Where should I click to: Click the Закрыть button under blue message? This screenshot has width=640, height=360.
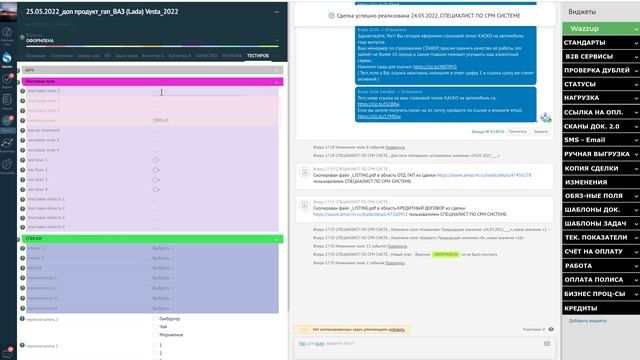(540, 131)
